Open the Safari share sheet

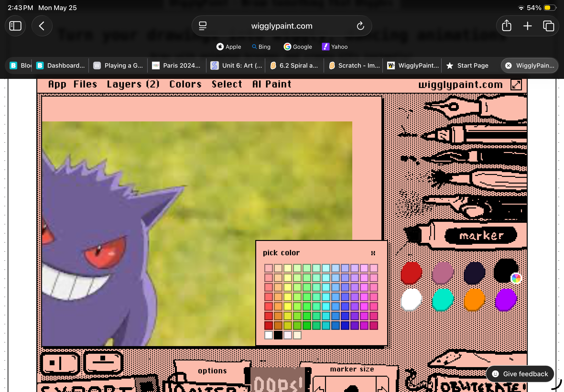[507, 26]
